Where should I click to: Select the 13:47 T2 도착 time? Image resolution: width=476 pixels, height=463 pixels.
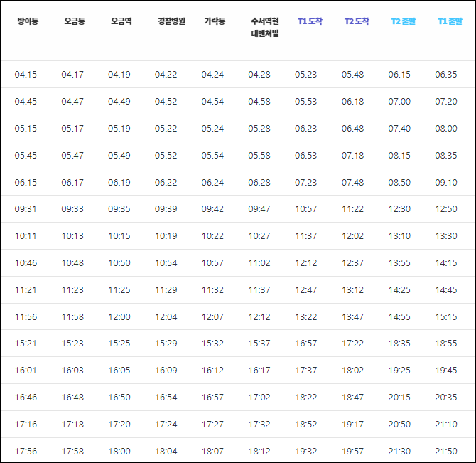coord(353,317)
